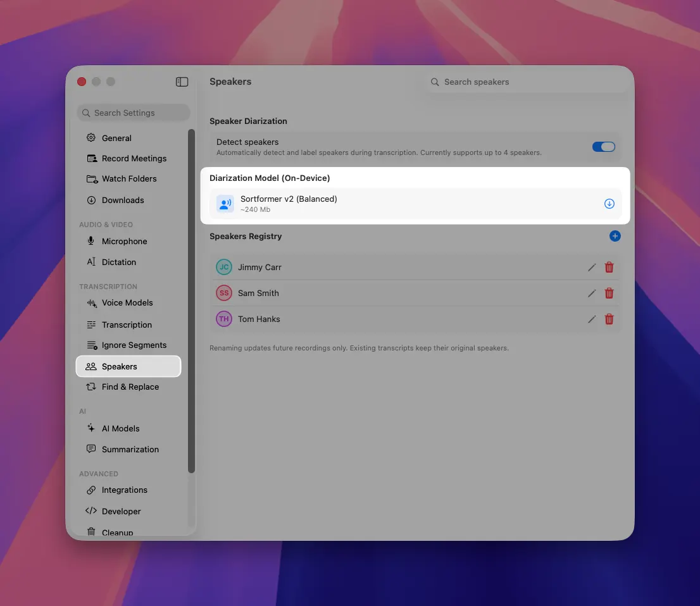Open the Downloads section
This screenshot has height=606, width=700.
click(128, 201)
